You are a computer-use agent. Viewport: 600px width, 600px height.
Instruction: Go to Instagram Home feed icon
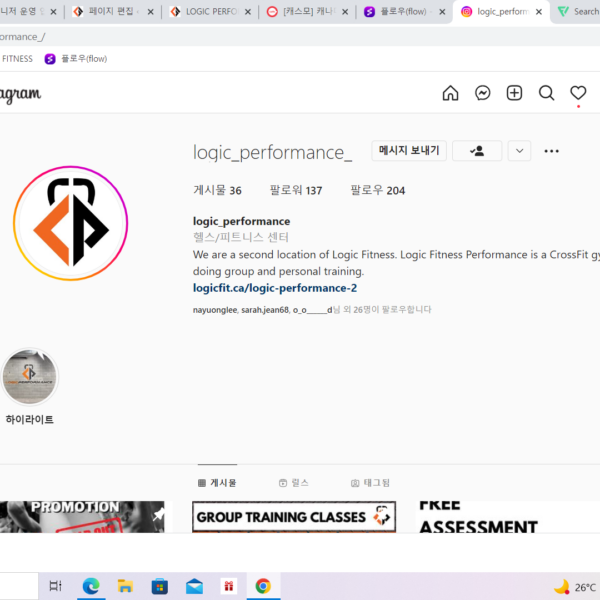click(450, 93)
